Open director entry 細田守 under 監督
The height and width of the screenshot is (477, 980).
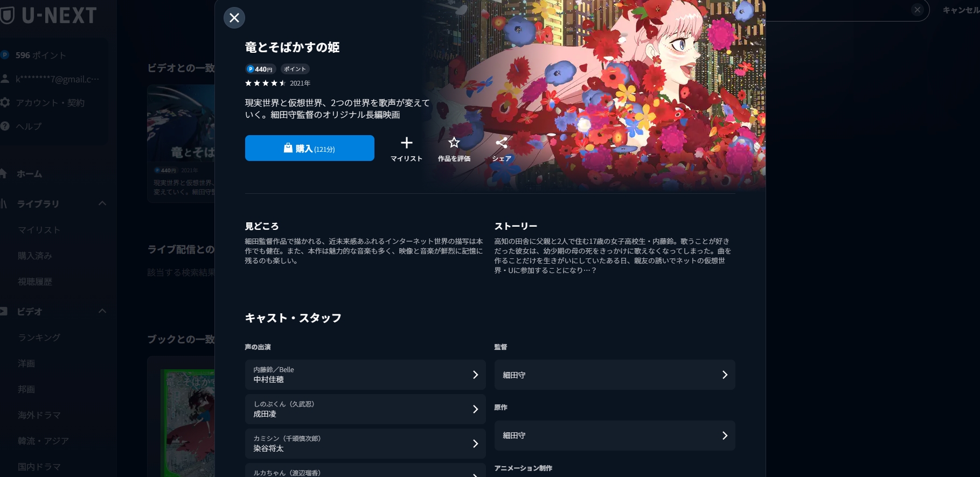pyautogui.click(x=615, y=375)
